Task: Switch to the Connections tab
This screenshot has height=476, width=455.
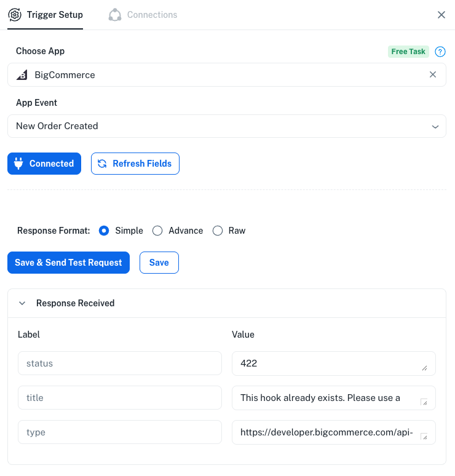Action: tap(151, 15)
